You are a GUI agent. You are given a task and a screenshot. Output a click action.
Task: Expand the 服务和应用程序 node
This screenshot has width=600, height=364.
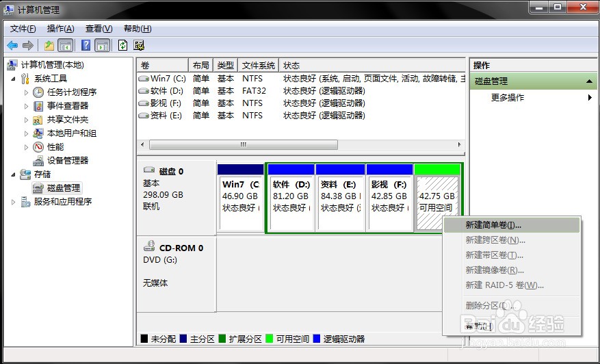(14, 202)
